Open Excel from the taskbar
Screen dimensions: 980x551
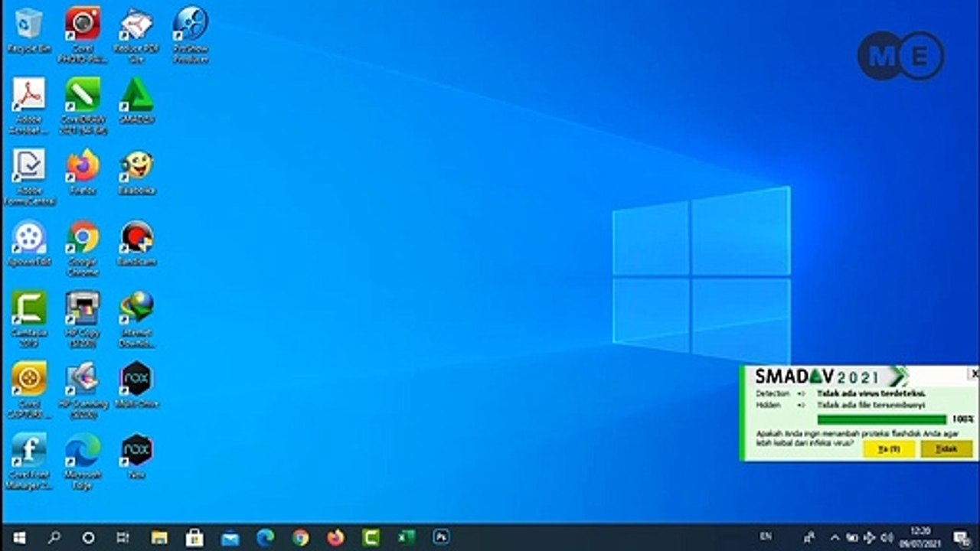pos(406,537)
